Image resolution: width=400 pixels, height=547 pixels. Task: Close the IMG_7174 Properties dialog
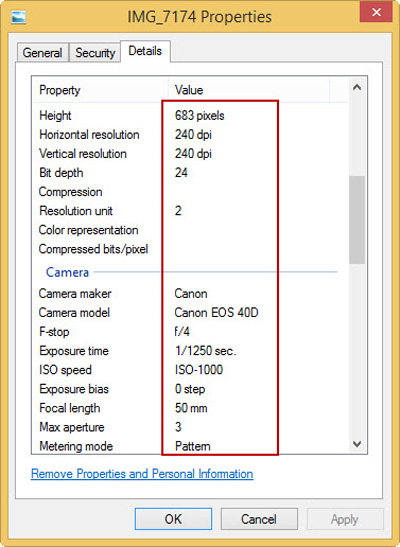[x=376, y=12]
